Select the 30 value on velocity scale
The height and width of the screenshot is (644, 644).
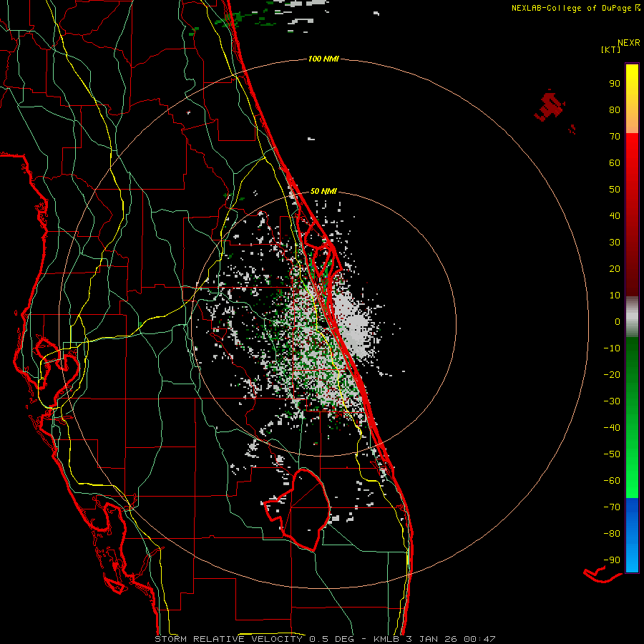tap(615, 243)
